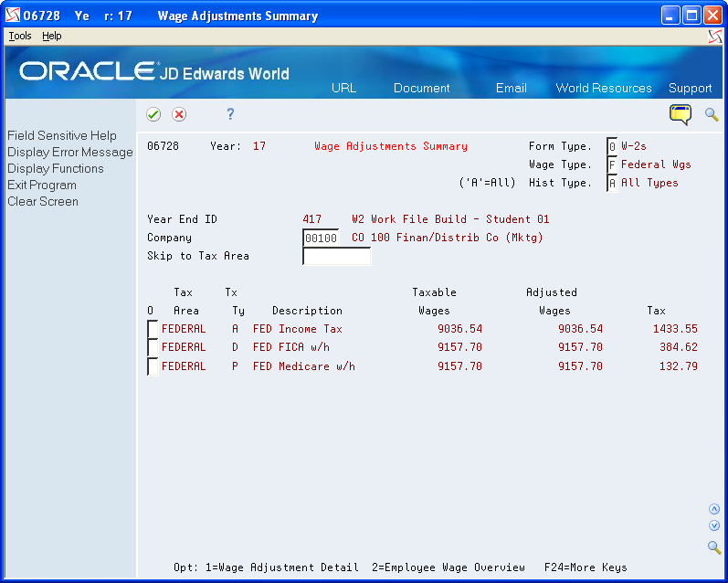Click 'CO 100 Finan/Distrib Co (Mktg)' text
The width and height of the screenshot is (728, 583).
click(447, 238)
